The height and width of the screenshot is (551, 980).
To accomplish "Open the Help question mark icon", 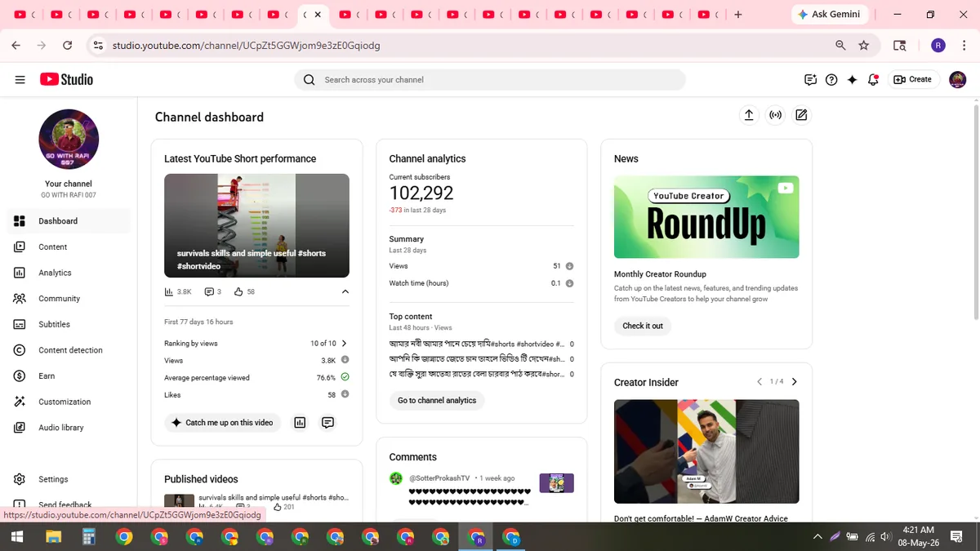I will (x=831, y=79).
